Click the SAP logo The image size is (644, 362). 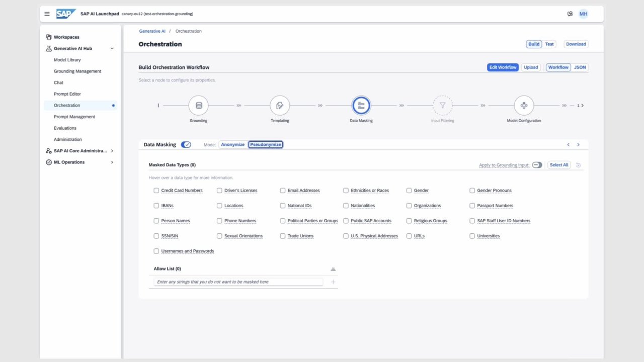(66, 14)
